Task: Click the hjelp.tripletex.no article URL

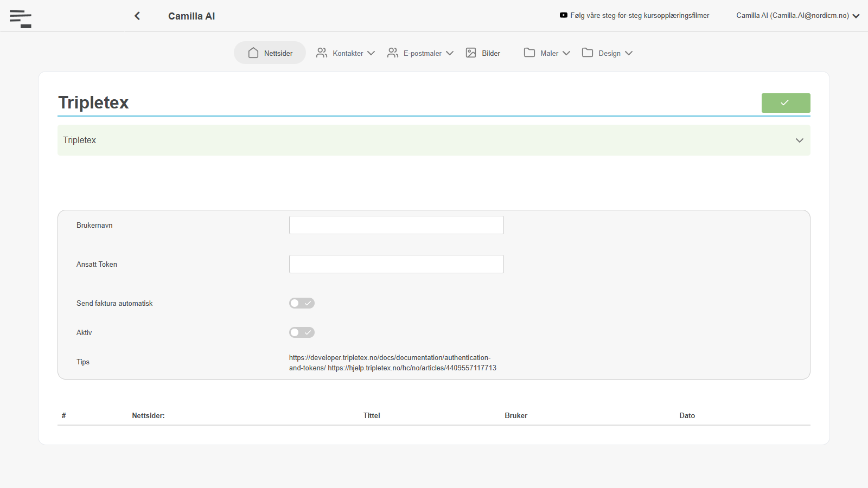Action: coord(412,368)
